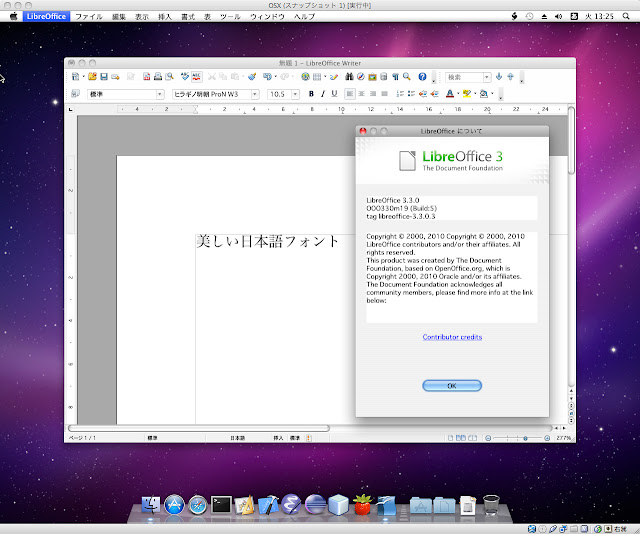The height and width of the screenshot is (534, 640).
Task: Expand the paragraph style dropdown 標準
Action: click(x=160, y=94)
